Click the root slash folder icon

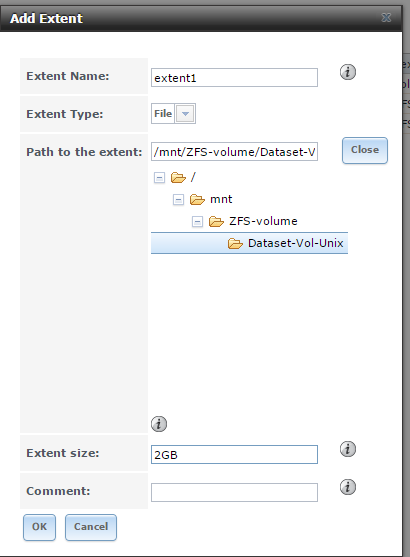[178, 177]
